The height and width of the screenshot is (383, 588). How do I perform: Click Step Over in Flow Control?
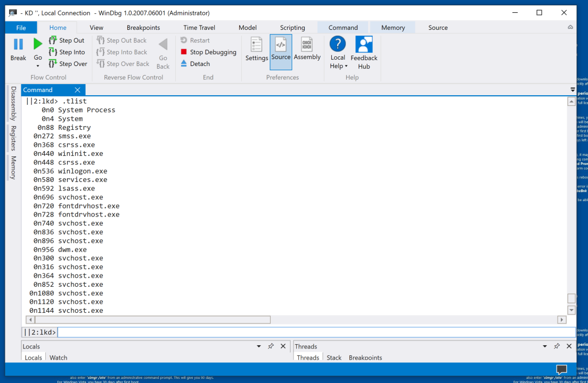tap(68, 64)
